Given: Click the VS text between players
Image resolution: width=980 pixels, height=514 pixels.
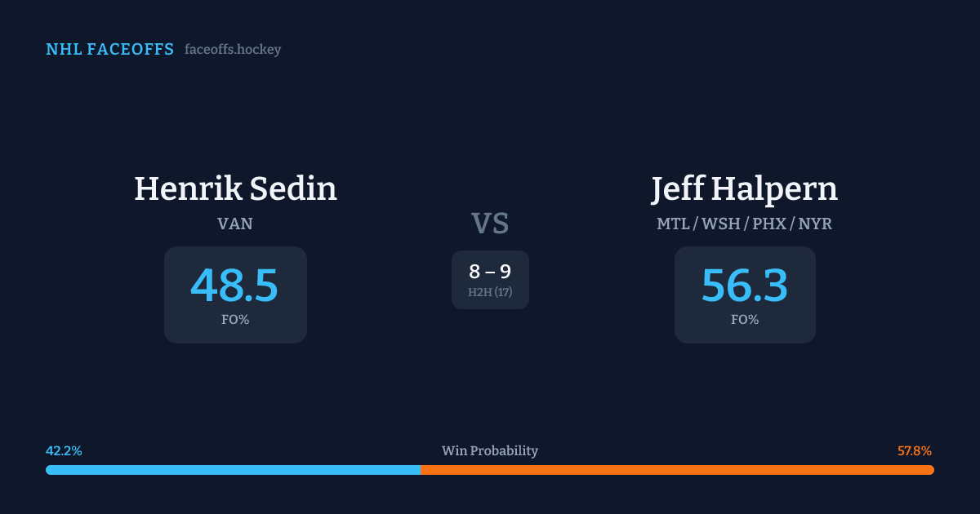Looking at the screenshot, I should click(490, 224).
